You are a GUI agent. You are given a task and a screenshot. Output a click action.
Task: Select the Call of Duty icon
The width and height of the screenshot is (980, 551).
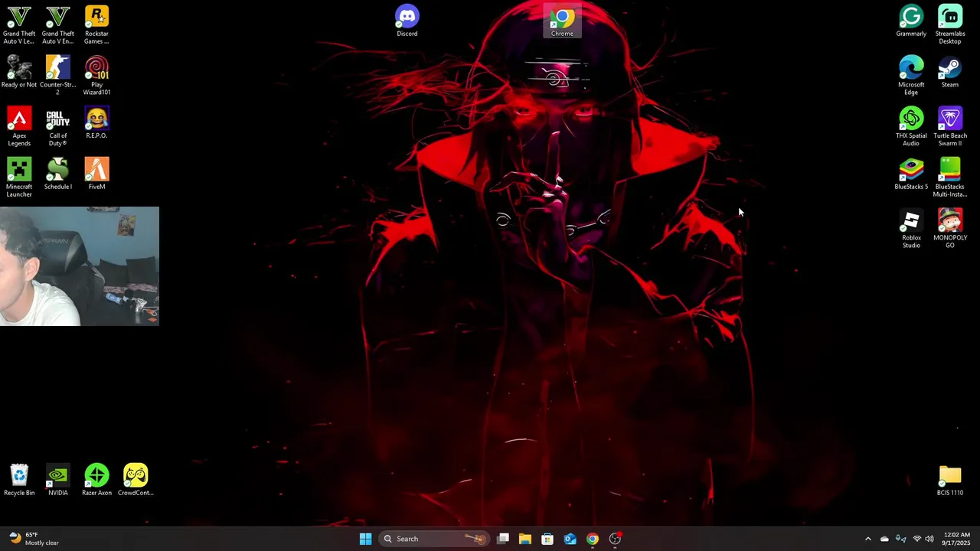point(58,127)
